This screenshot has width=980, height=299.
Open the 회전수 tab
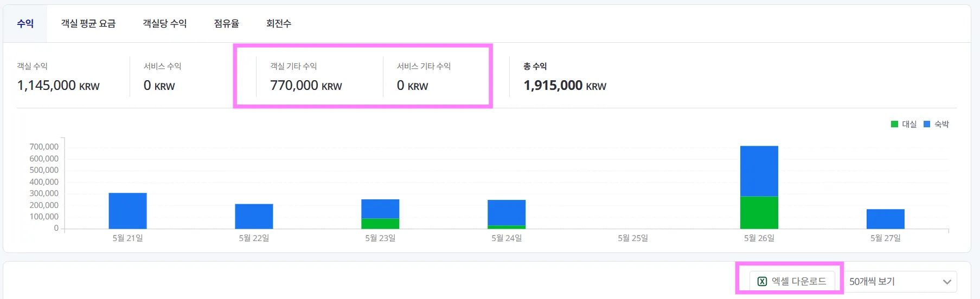279,23
